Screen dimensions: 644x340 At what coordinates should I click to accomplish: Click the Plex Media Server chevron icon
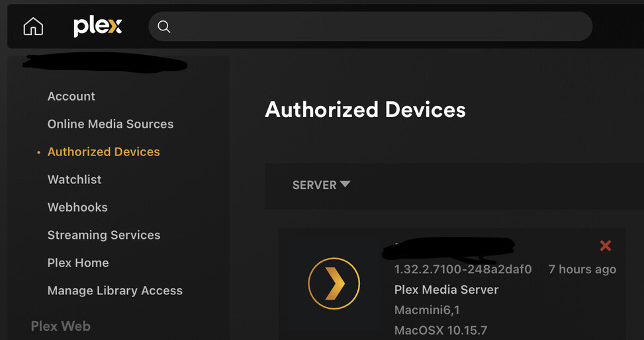[334, 284]
